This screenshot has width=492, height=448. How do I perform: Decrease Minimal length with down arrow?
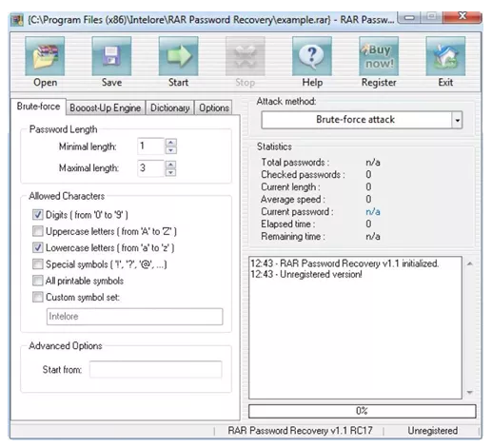(171, 150)
